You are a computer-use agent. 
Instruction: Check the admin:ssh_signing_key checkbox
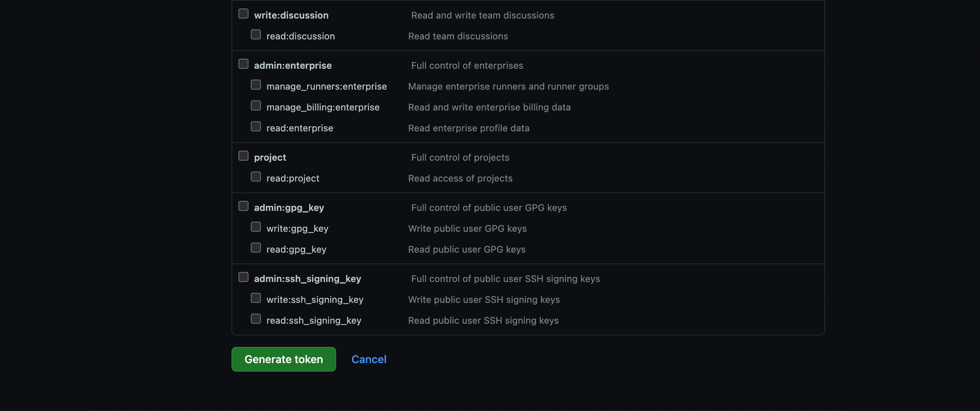pos(243,277)
